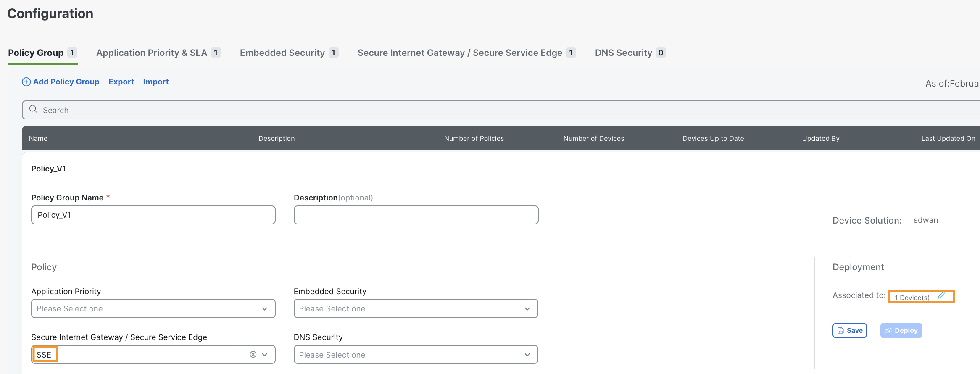
Task: Switch to Application Priority & SLA tab
Action: coord(152,53)
